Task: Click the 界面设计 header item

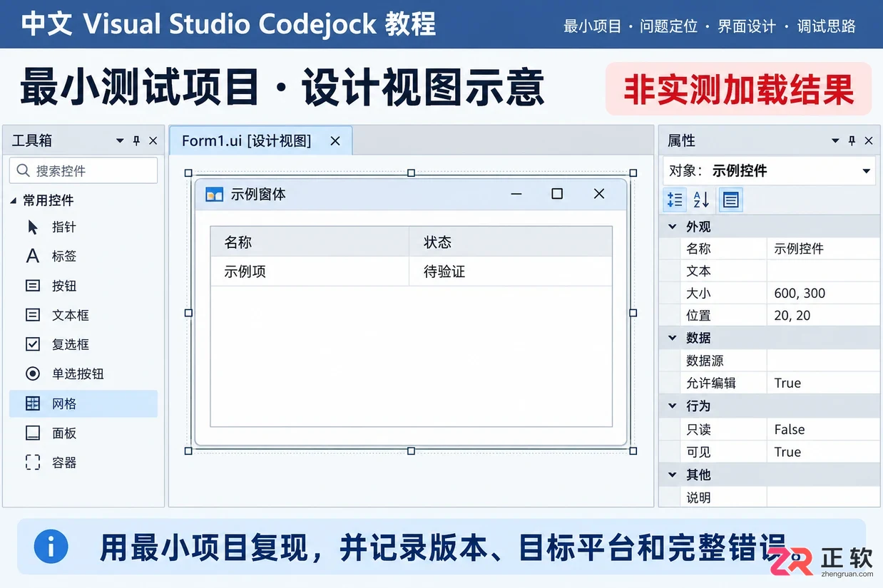Action: click(746, 26)
